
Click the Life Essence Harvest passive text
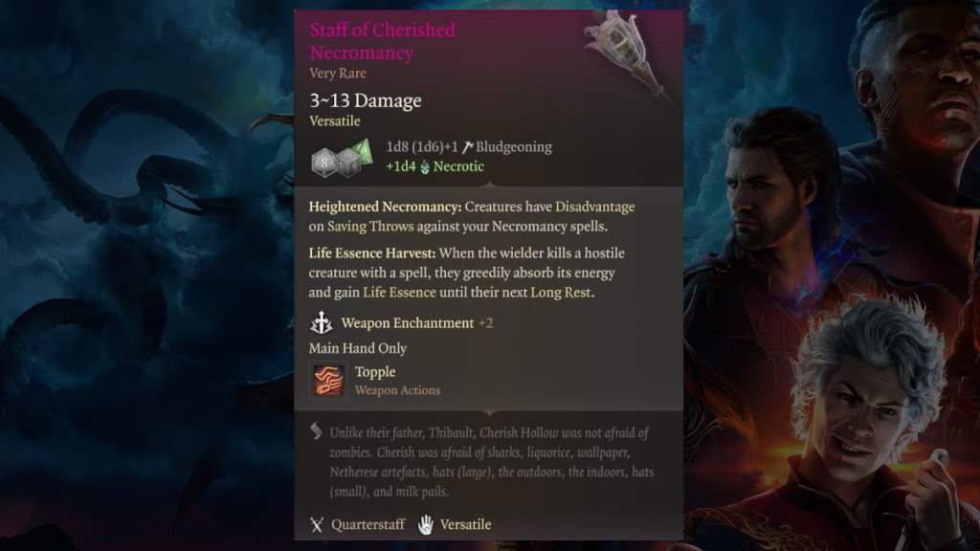click(466, 273)
